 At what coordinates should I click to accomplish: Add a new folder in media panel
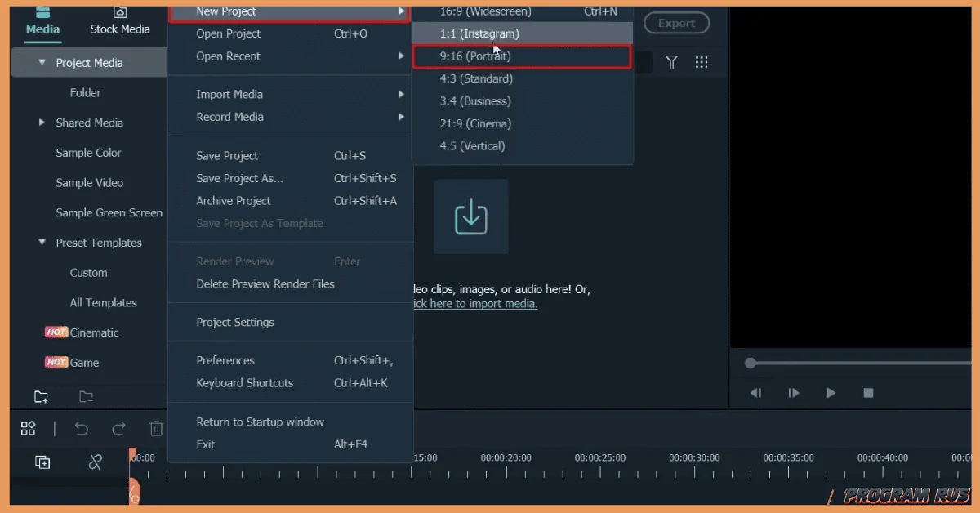pos(41,397)
